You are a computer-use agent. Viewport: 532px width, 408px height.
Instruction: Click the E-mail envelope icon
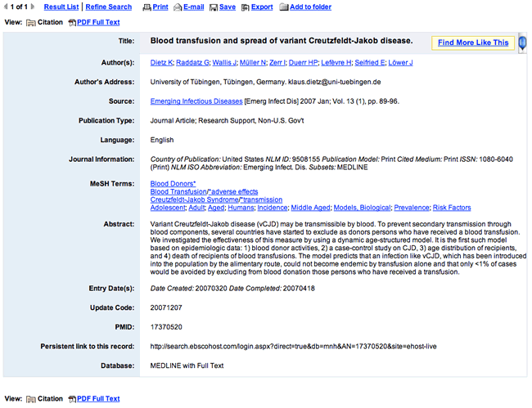178,7
